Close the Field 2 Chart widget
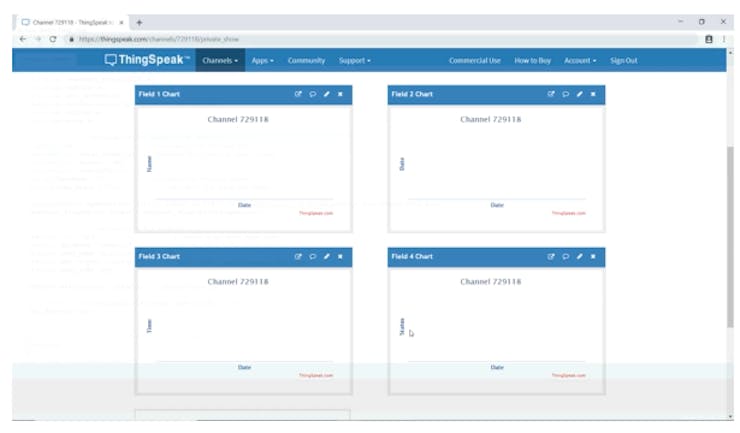The width and height of the screenshot is (740, 433). (593, 94)
